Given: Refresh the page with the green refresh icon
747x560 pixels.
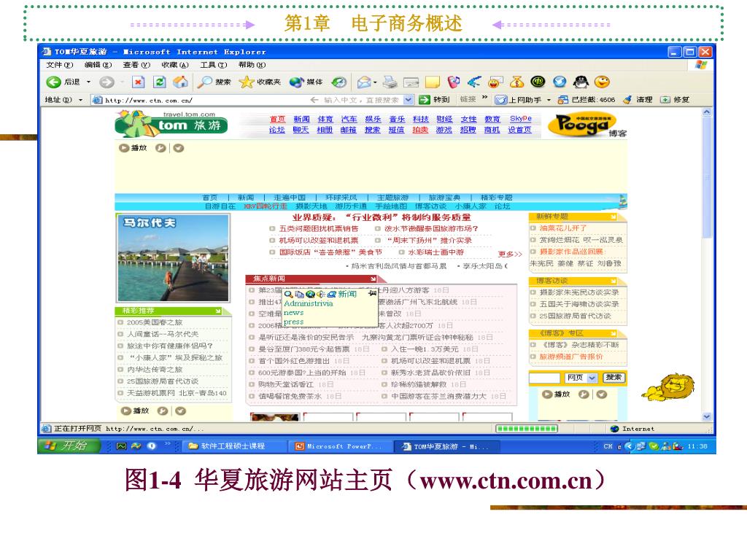Looking at the screenshot, I should pos(159,82).
